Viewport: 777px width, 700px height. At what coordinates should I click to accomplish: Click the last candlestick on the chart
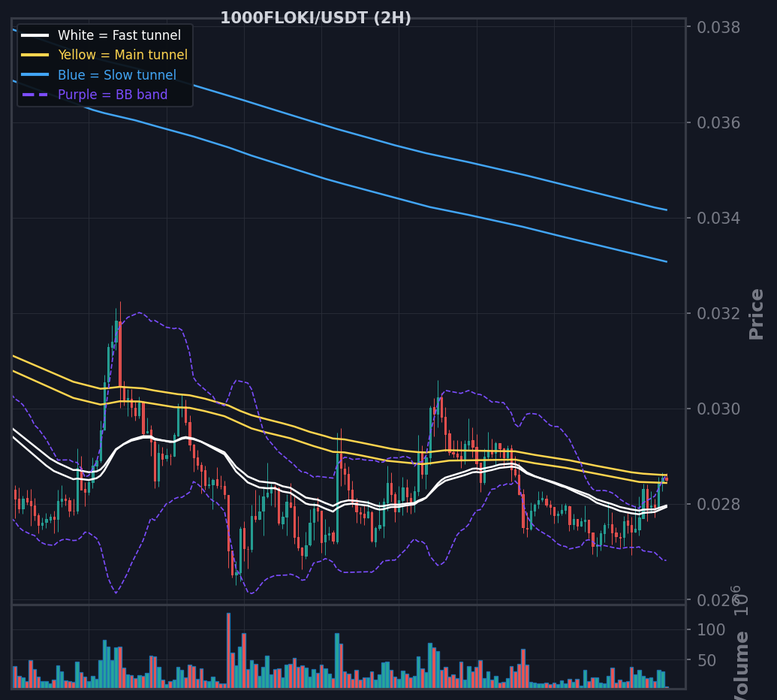coord(667,479)
